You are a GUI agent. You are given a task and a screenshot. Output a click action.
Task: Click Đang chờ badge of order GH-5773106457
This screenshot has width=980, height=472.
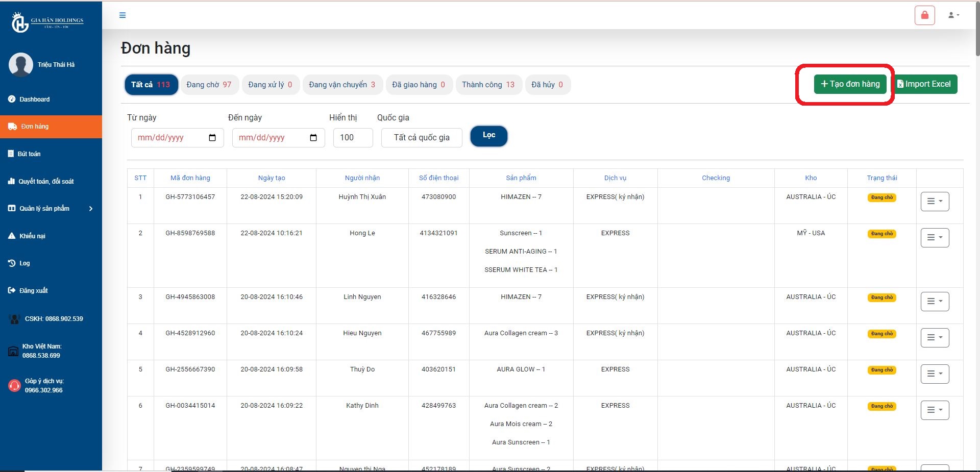click(x=881, y=197)
